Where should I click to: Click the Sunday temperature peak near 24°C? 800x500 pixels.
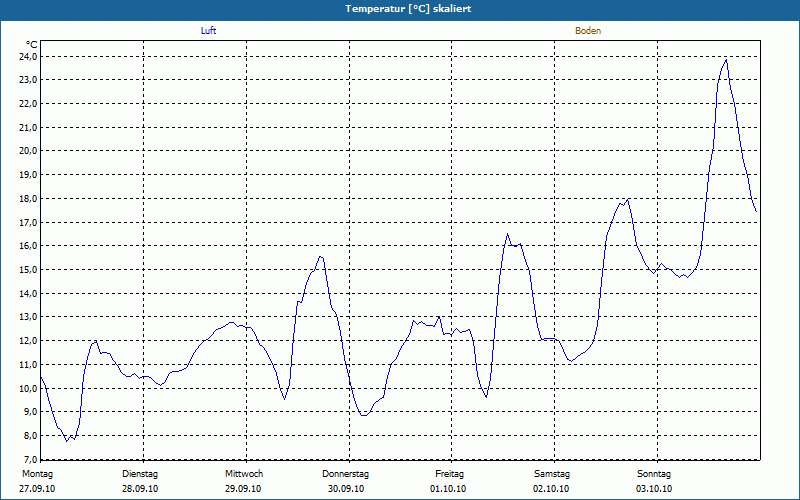click(x=726, y=60)
